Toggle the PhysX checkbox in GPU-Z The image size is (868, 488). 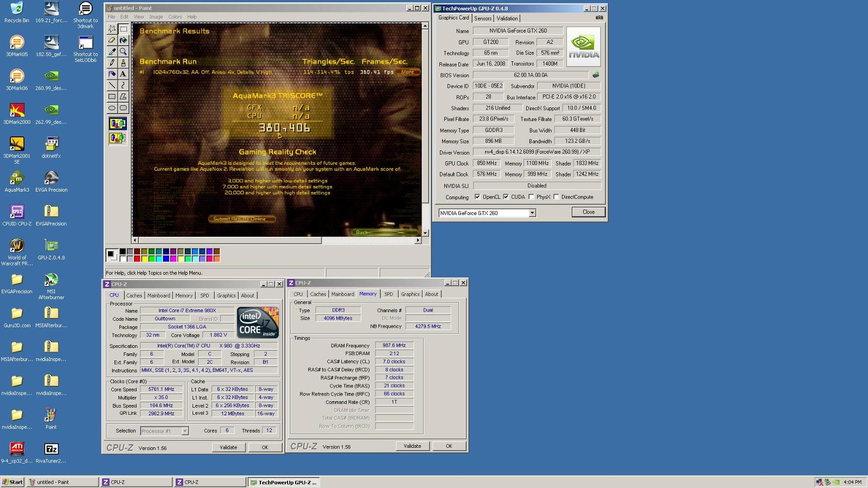click(531, 197)
